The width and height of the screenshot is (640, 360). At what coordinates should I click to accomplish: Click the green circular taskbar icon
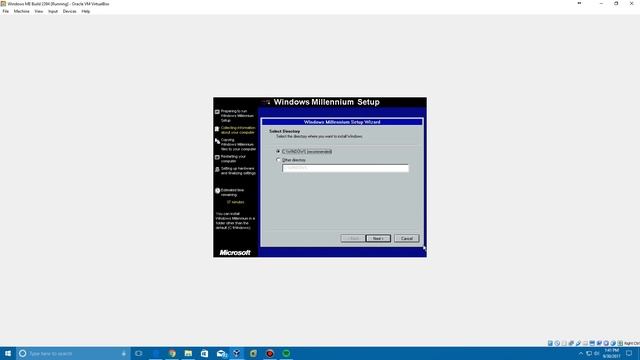tap(286, 353)
